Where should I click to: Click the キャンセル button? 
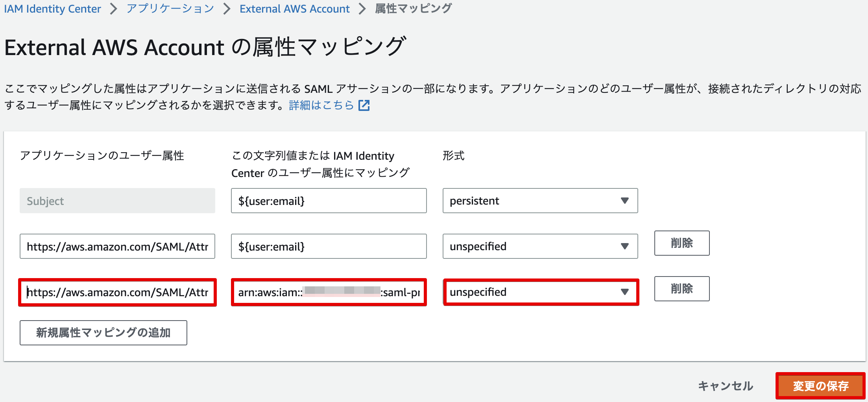[725, 386]
